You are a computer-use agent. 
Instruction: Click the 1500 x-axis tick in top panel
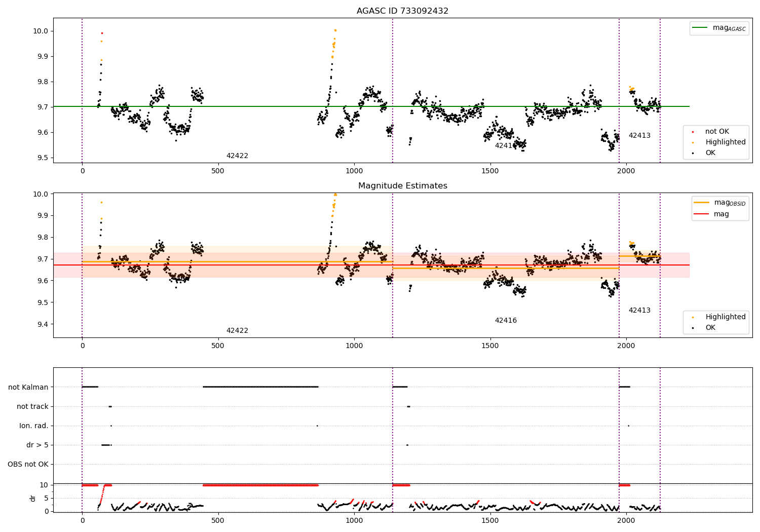pyautogui.click(x=490, y=171)
